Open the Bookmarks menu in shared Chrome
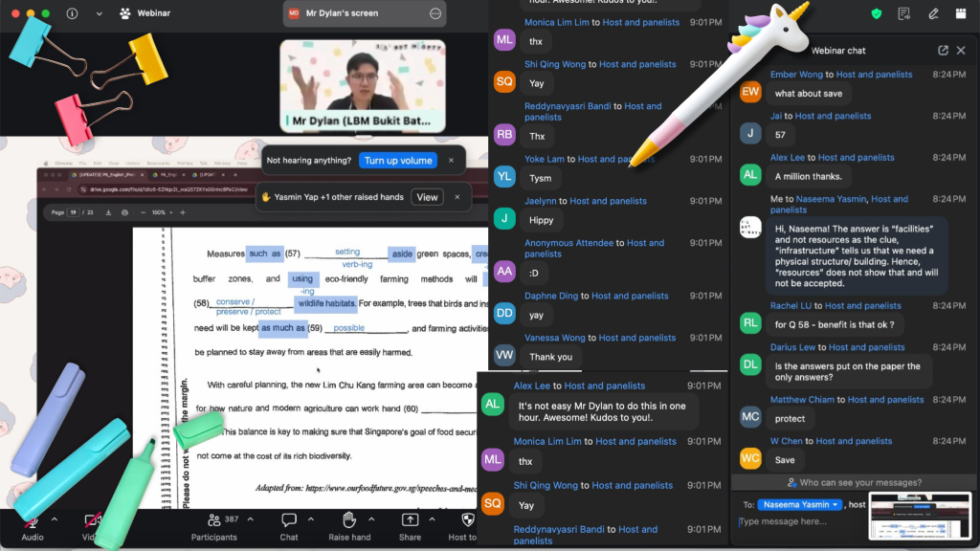The image size is (980, 551). [158, 163]
